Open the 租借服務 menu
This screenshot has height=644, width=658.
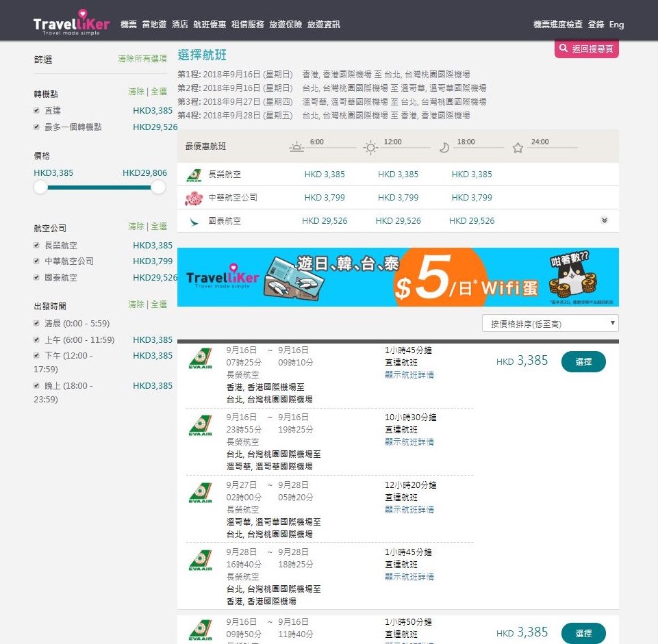pyautogui.click(x=248, y=25)
